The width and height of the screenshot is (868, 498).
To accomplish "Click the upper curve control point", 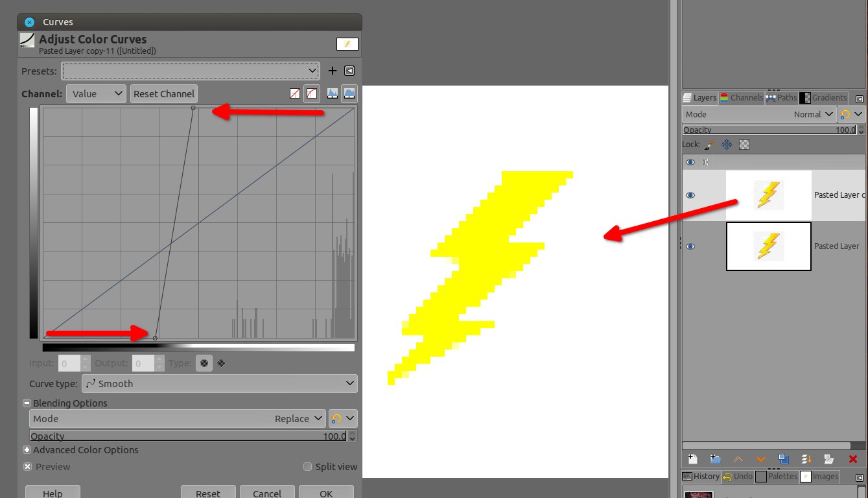I will 193,108.
